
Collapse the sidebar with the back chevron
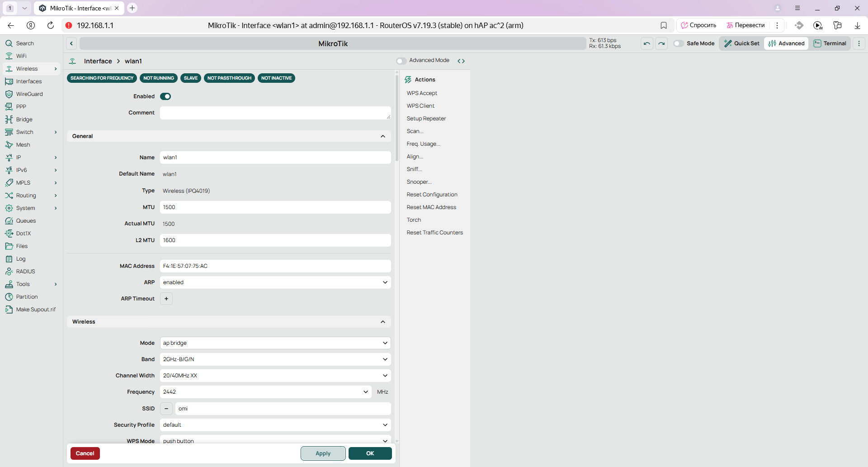point(71,43)
